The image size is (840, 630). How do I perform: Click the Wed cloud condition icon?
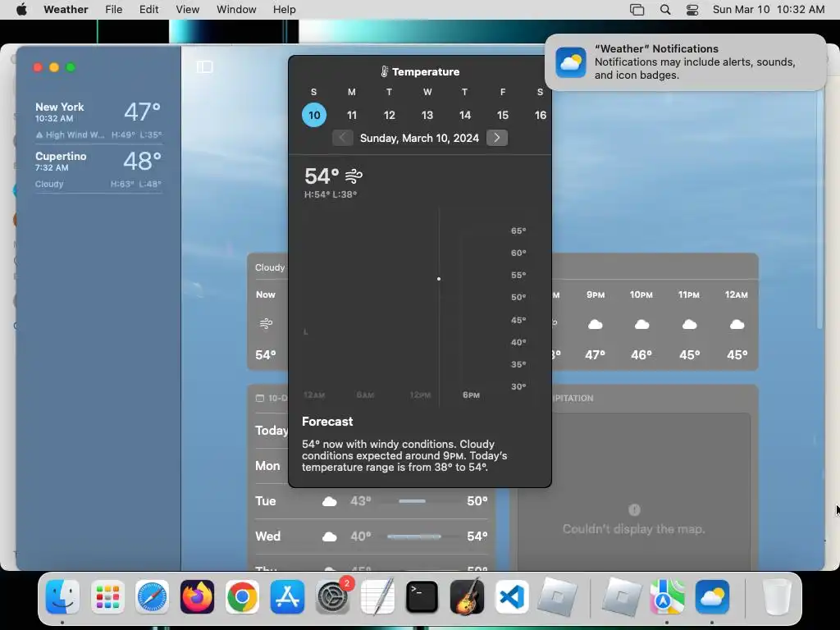pyautogui.click(x=330, y=536)
